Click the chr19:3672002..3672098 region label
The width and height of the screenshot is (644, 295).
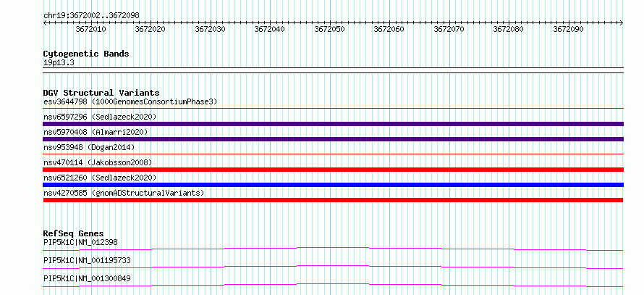coord(91,15)
